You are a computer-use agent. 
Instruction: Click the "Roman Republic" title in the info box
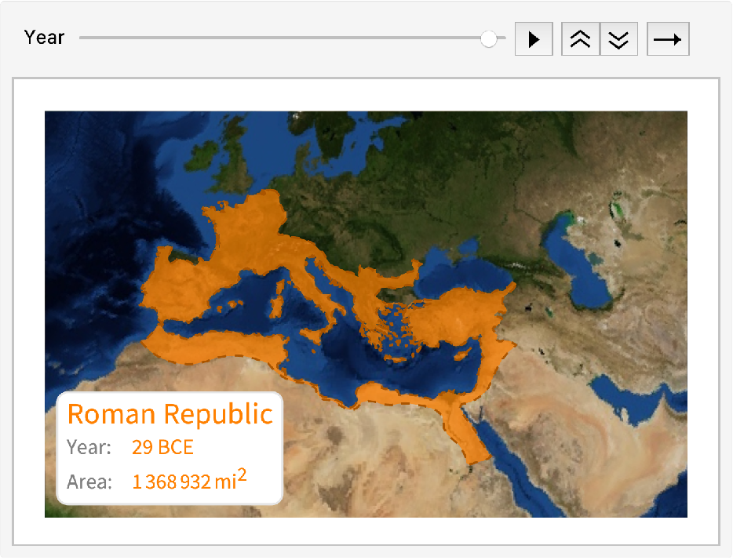[170, 414]
